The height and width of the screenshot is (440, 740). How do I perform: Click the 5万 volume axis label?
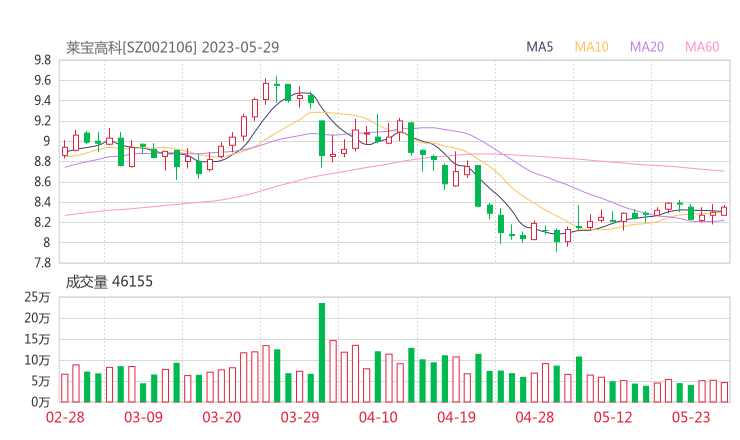41,381
